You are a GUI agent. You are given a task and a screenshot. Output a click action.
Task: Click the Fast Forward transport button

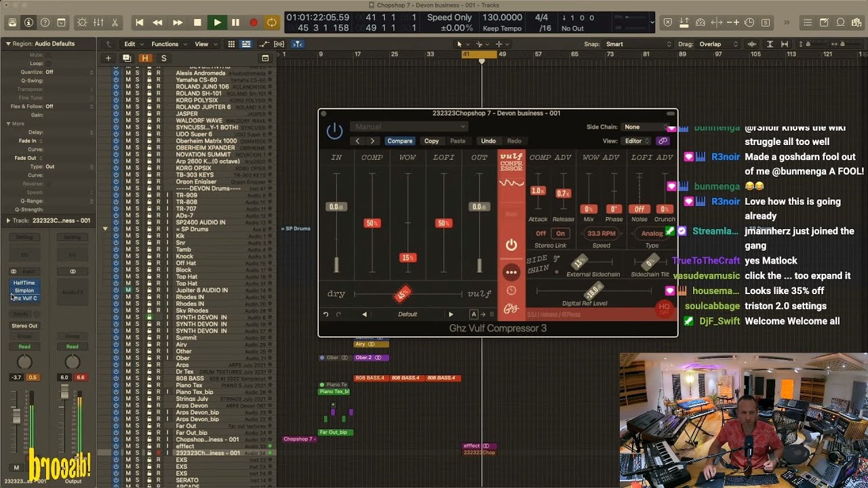(178, 22)
